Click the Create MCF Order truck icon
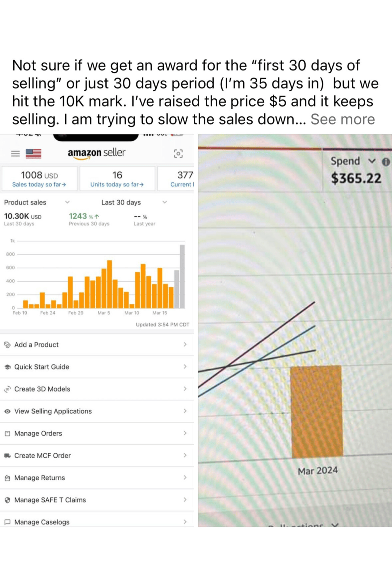The width and height of the screenshot is (392, 588). click(7, 456)
